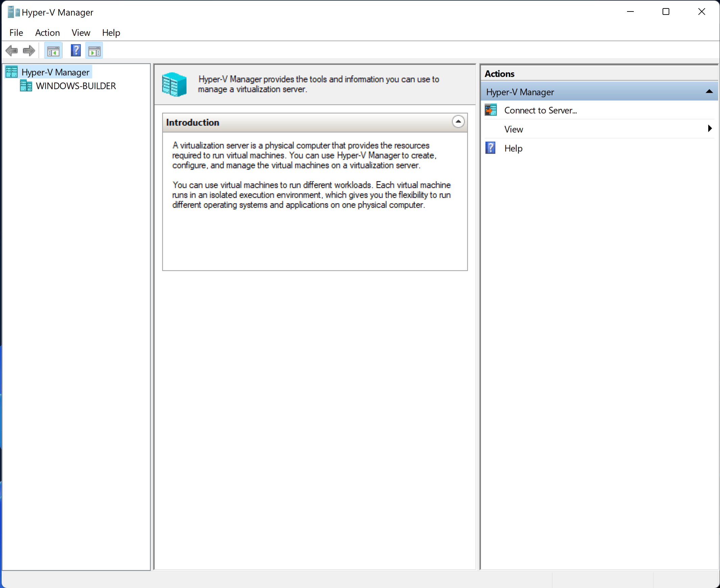Click the Help icon in Actions pane

pos(490,148)
